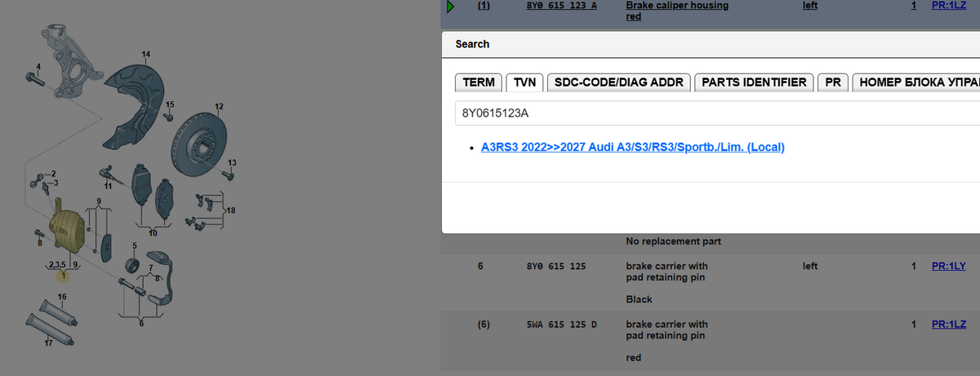Click the 'No replacement part' text

point(673,241)
